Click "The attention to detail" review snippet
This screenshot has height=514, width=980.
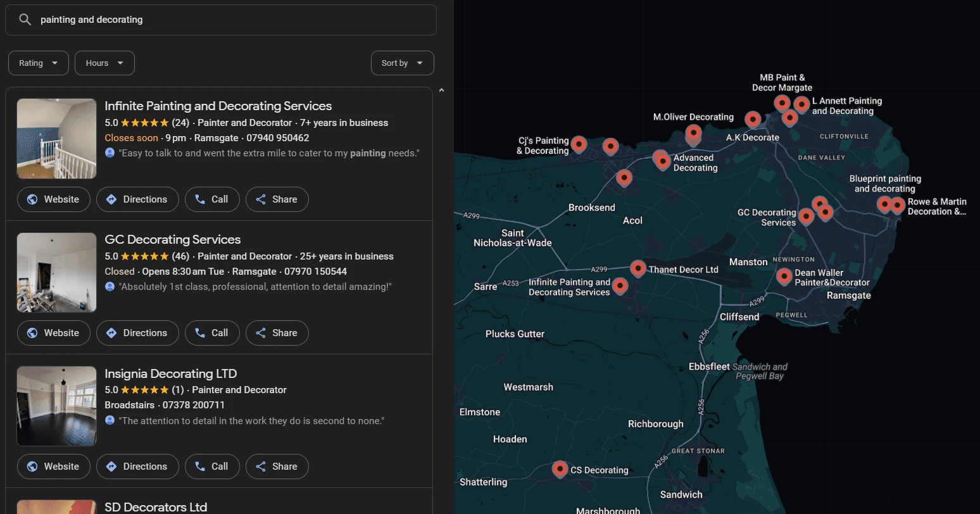(x=251, y=420)
